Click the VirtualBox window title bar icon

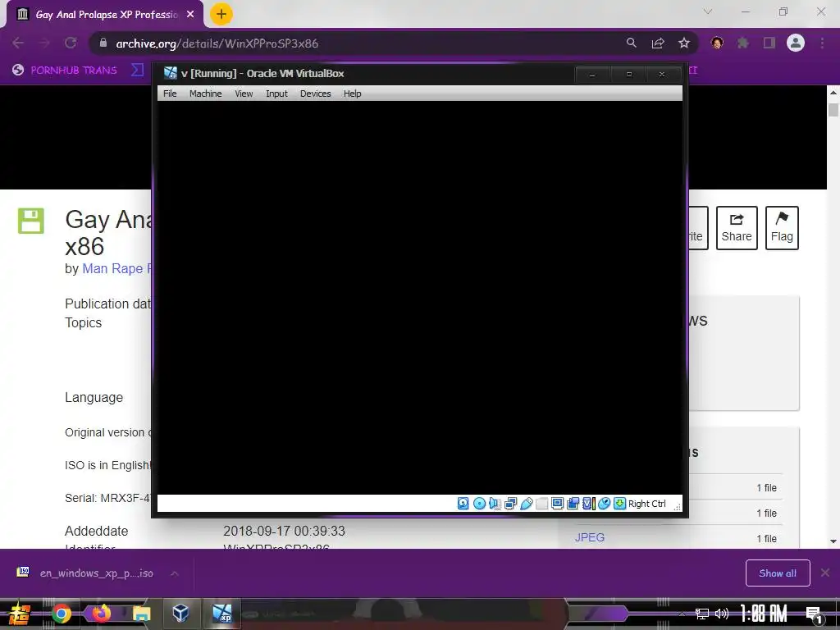[x=171, y=73]
